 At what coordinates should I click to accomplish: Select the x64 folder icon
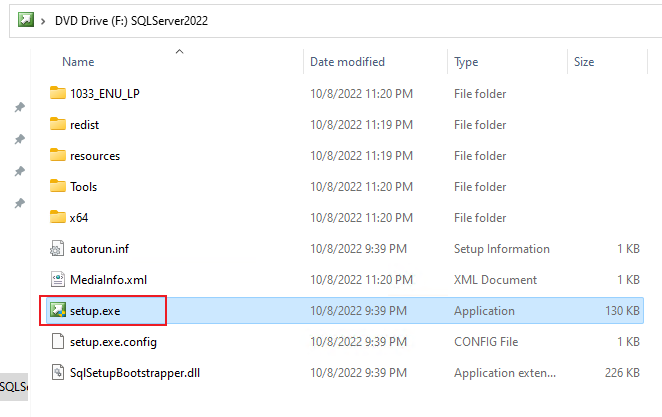[57, 217]
